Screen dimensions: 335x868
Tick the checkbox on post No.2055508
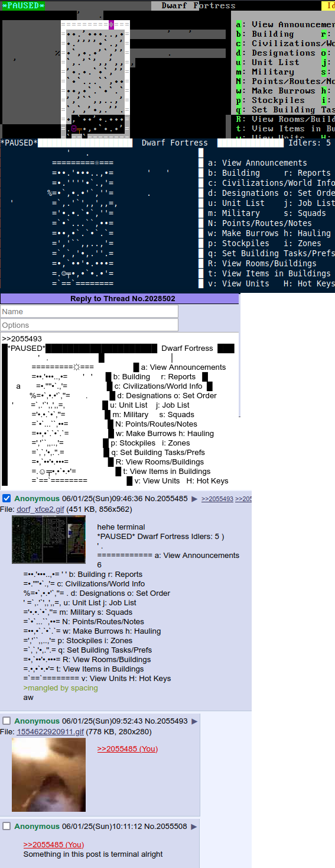(x=7, y=827)
